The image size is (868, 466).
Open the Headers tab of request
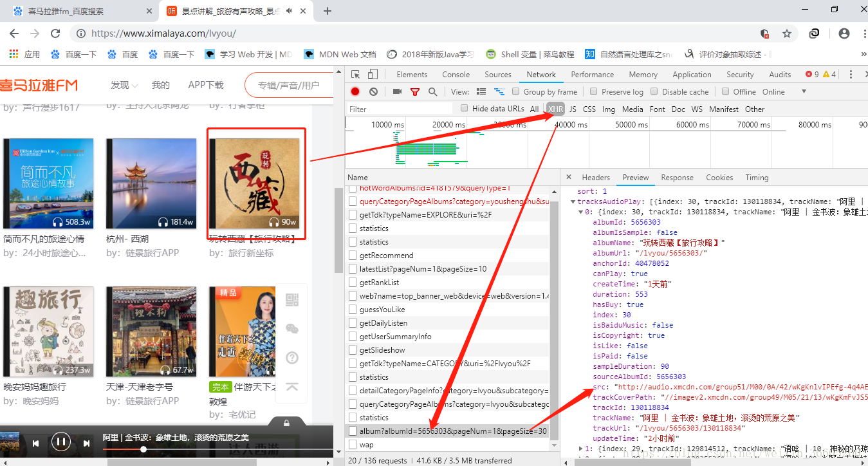[596, 178]
